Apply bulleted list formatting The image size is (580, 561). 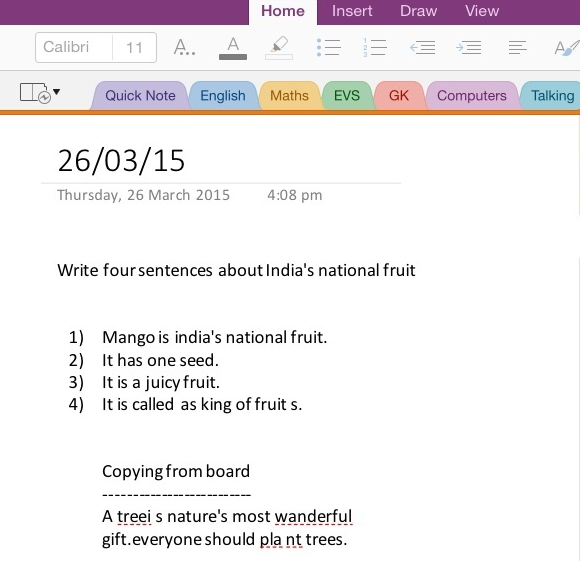click(328, 48)
